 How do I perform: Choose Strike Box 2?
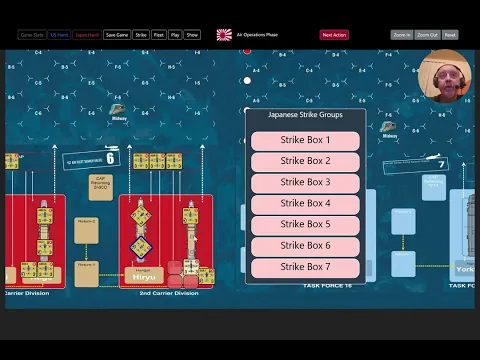click(305, 161)
